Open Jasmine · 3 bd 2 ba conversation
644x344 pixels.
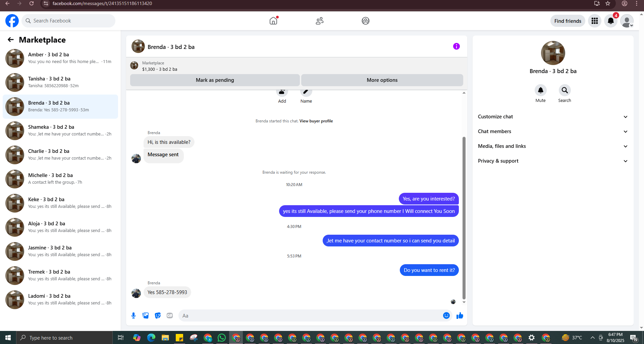[x=60, y=251]
